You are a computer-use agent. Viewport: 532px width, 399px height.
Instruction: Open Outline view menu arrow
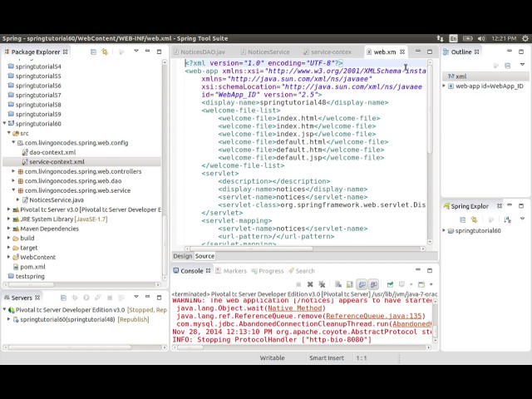pyautogui.click(x=523, y=65)
